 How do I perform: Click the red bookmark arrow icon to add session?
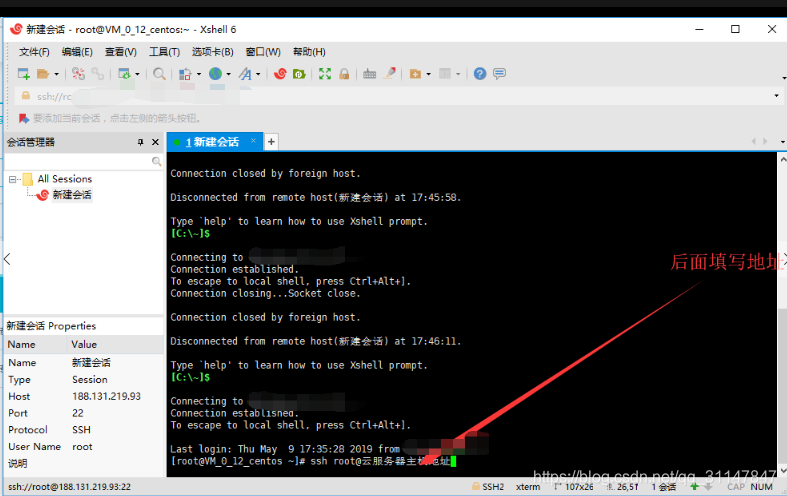click(24, 118)
